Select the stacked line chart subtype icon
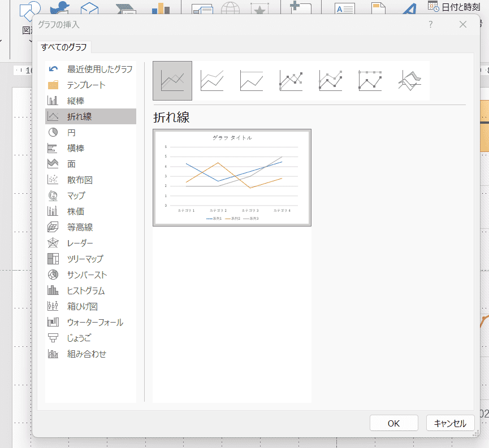489x448 pixels. 212,81
